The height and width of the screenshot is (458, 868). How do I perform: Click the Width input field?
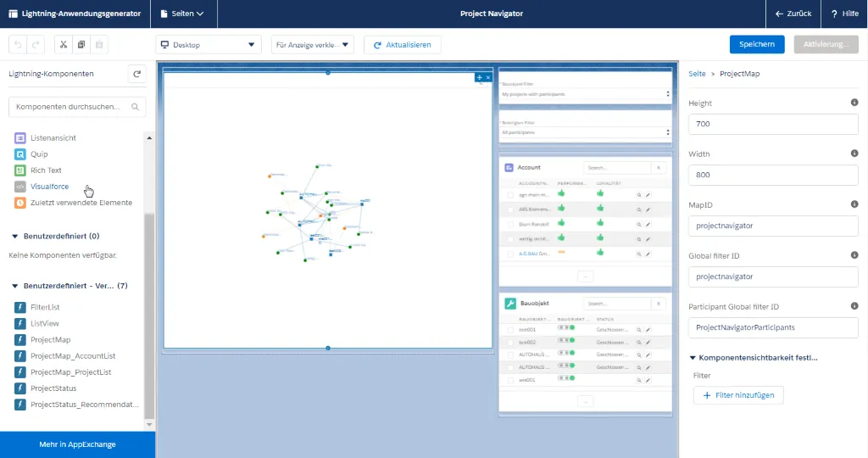pyautogui.click(x=773, y=175)
